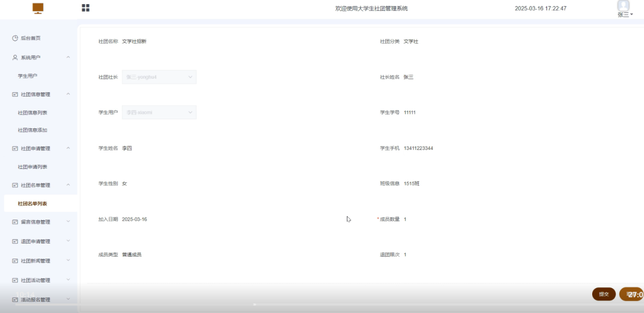Click the monitor logo icon at top left
Screen dimensions: 644x313
pos(38,8)
